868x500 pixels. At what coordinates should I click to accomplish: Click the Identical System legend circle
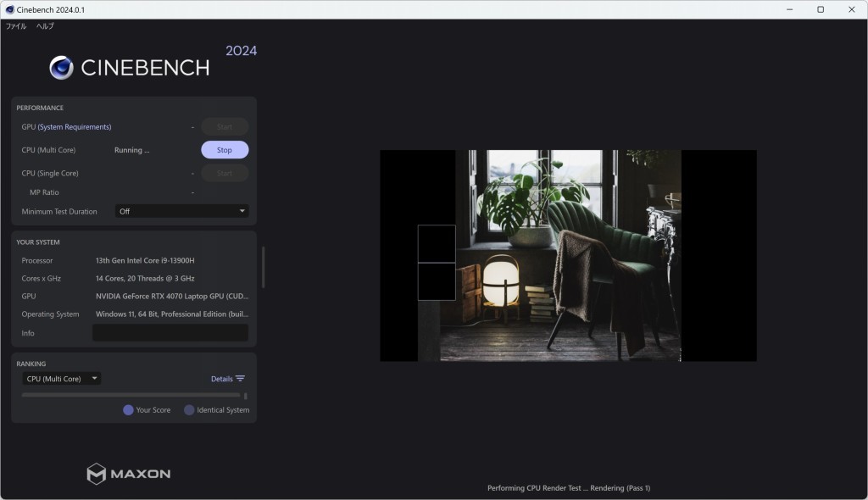tap(189, 410)
